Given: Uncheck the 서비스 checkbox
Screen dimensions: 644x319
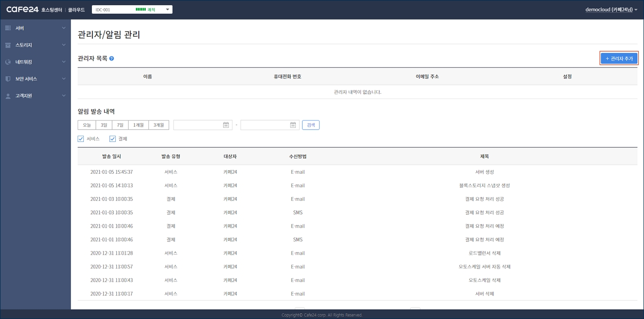Looking at the screenshot, I should tap(81, 139).
